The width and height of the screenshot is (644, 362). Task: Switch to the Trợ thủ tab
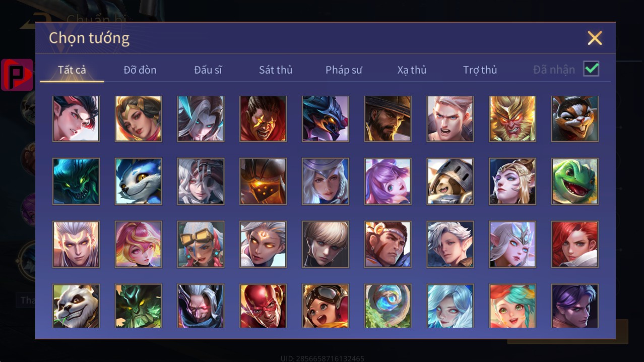[480, 70]
